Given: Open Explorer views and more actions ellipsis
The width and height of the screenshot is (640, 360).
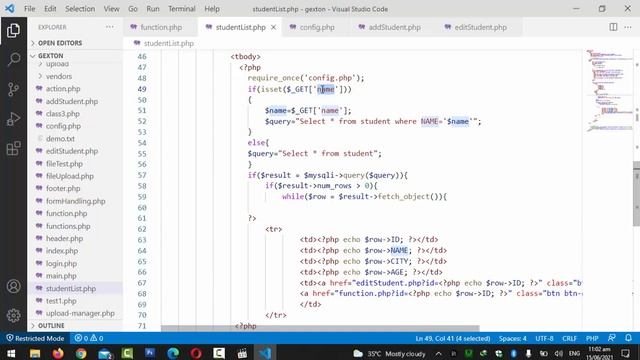Looking at the screenshot, I should click(x=110, y=27).
